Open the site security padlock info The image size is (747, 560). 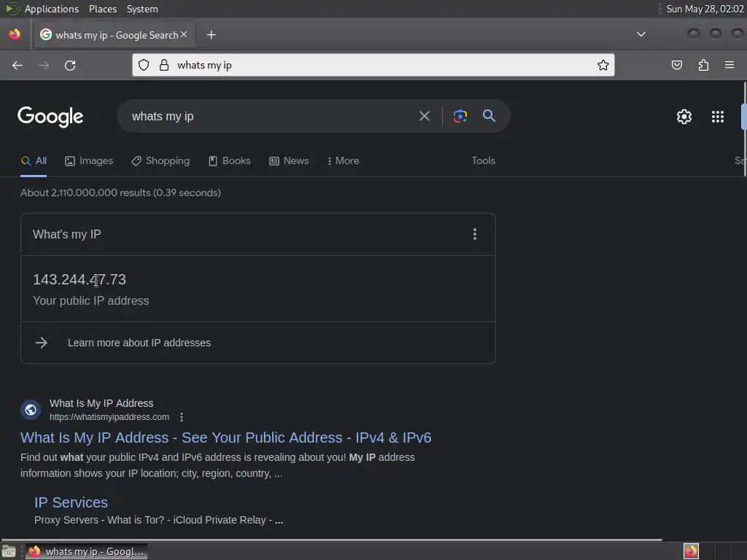click(x=164, y=65)
